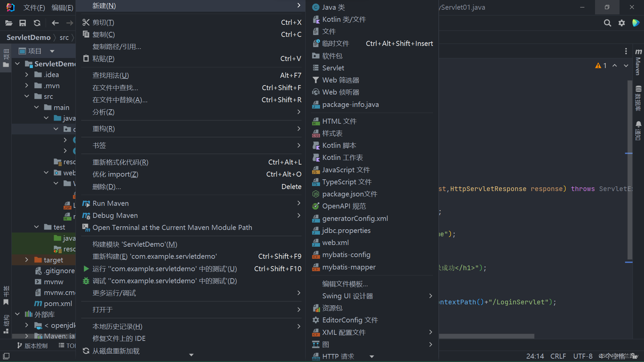Create a Web 筛选器 from submenu
Screen dimensions: 644x362
tap(372, 80)
